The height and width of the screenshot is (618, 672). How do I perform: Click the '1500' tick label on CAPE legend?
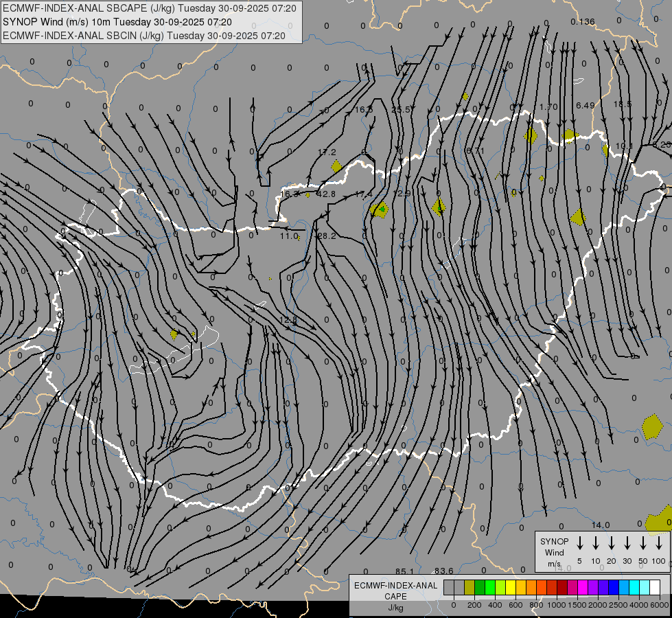(577, 605)
